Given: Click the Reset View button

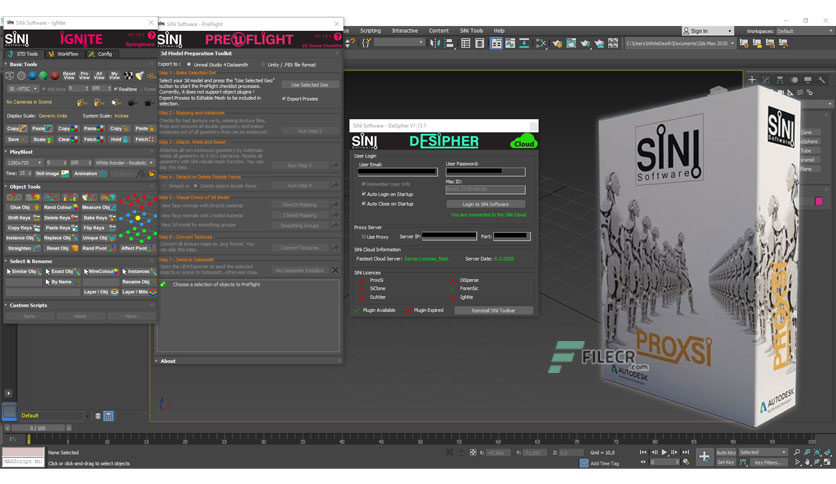Looking at the screenshot, I should pos(69,76).
